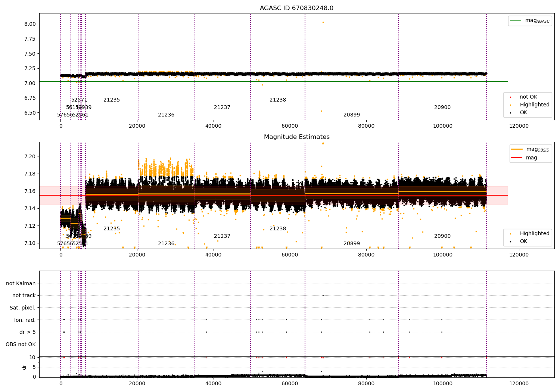Click obsid label 21237 in Magnitude Estimates plot
The image size is (560, 392).
[x=222, y=236]
